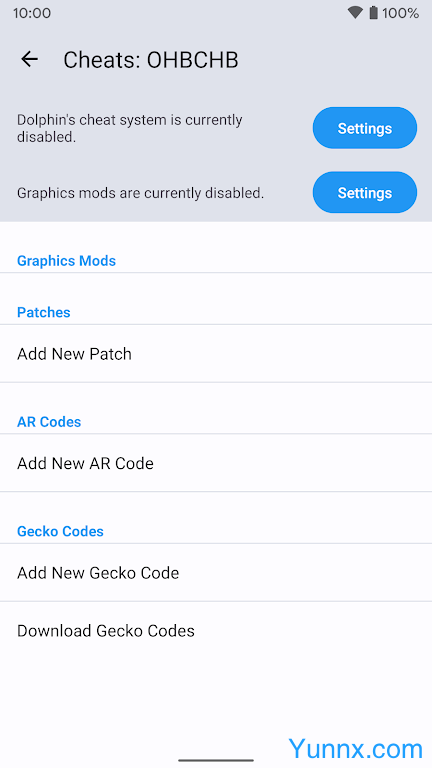
Task: Tap the 100% battery percentage text
Action: tap(401, 13)
